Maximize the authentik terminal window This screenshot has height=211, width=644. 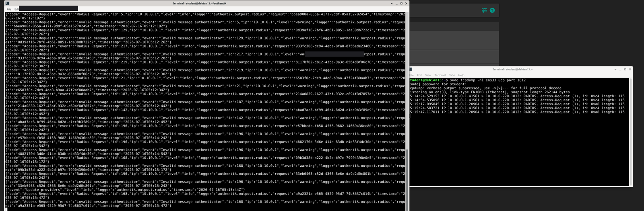click(x=401, y=3)
